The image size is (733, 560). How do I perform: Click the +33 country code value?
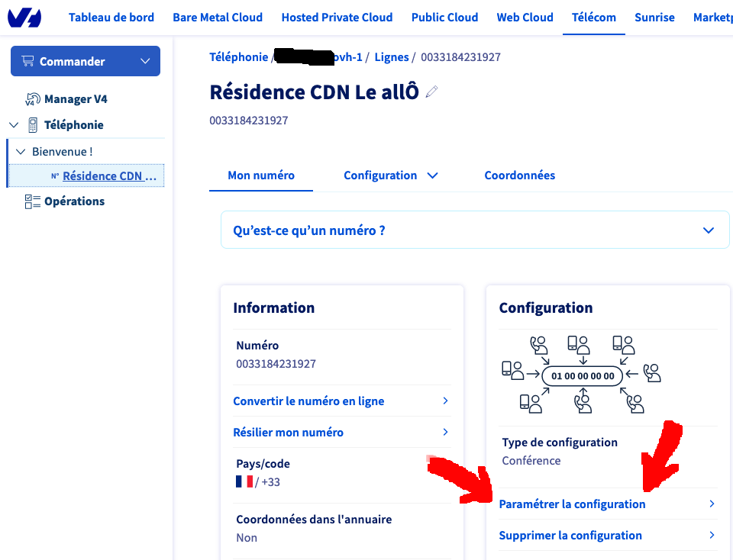[270, 481]
